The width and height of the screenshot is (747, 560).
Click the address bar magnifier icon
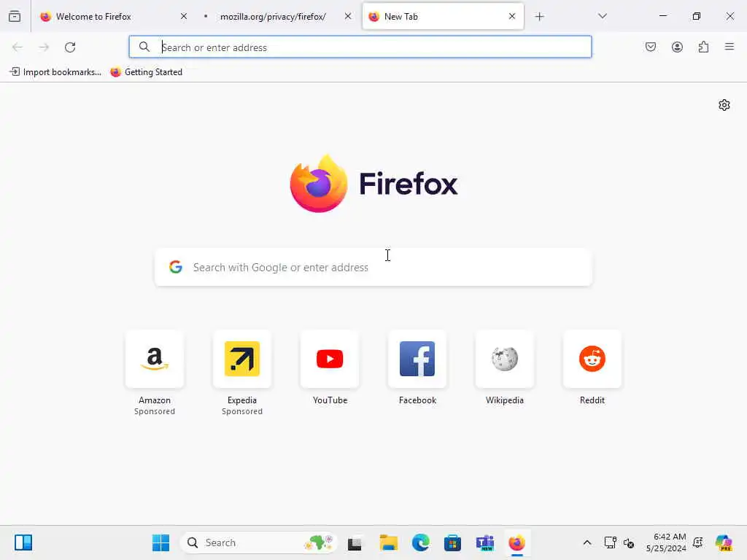[x=144, y=47]
